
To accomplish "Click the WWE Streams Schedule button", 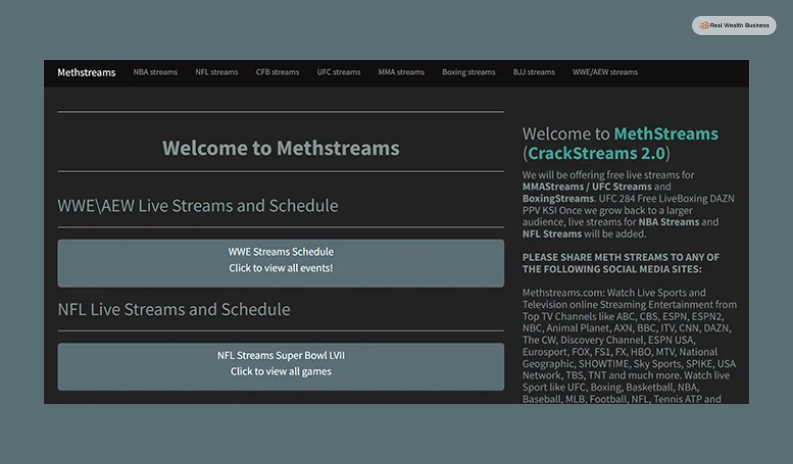I will coord(280,260).
